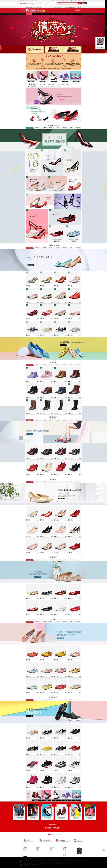Focus the search input in the top bar

(67, 3)
